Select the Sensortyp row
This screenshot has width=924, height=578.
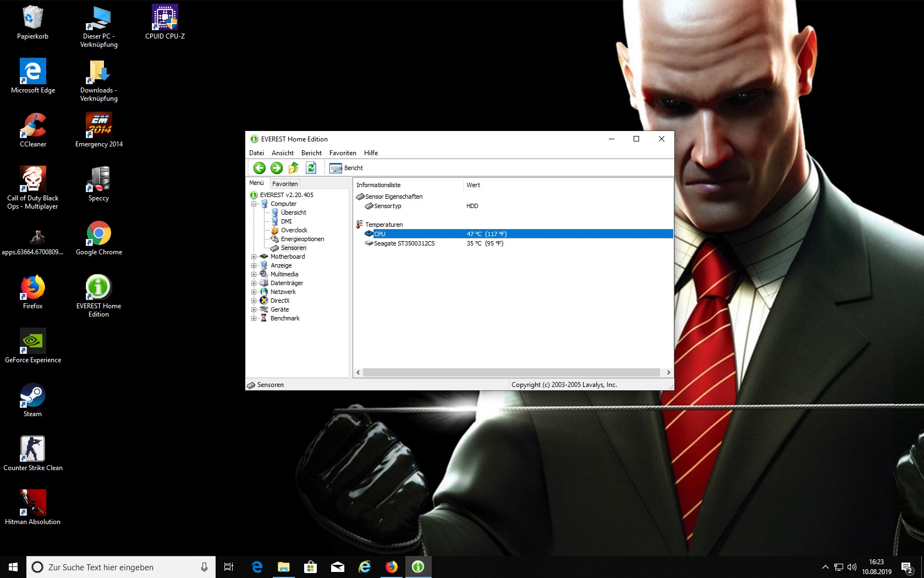(x=514, y=206)
